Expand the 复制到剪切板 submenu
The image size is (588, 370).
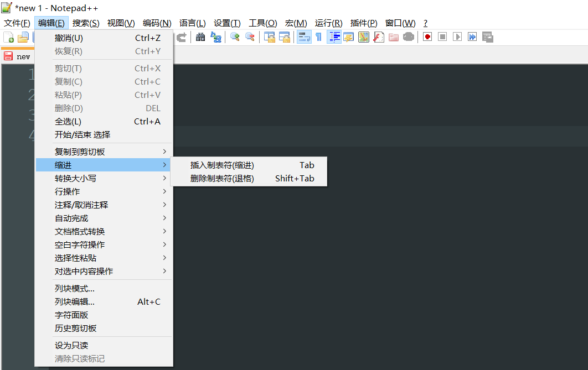click(x=104, y=152)
